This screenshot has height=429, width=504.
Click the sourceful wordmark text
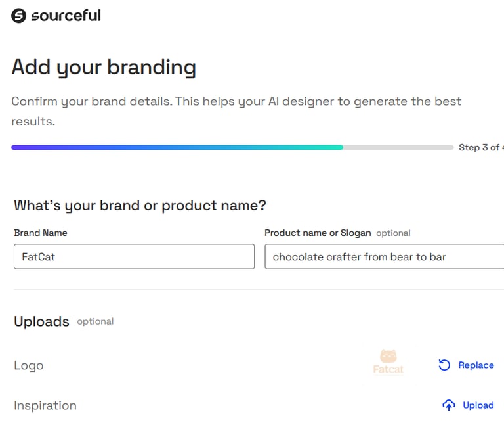(66, 15)
